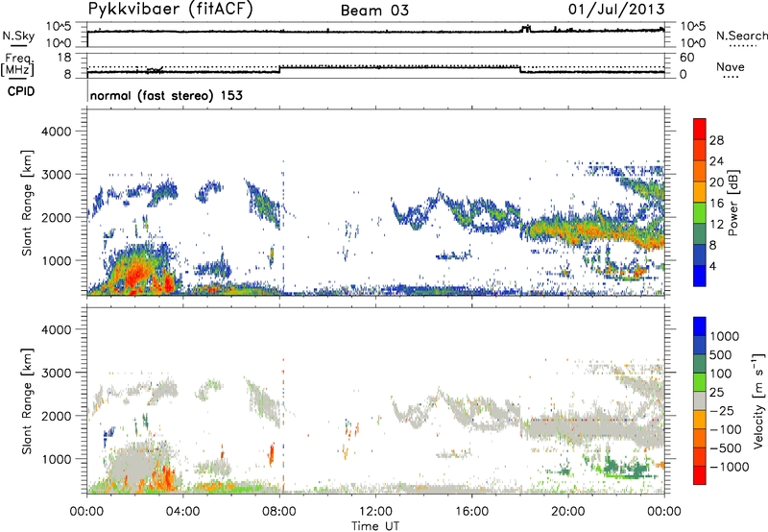Click the 'CPID' label
The image size is (768, 532).
pyautogui.click(x=21, y=91)
